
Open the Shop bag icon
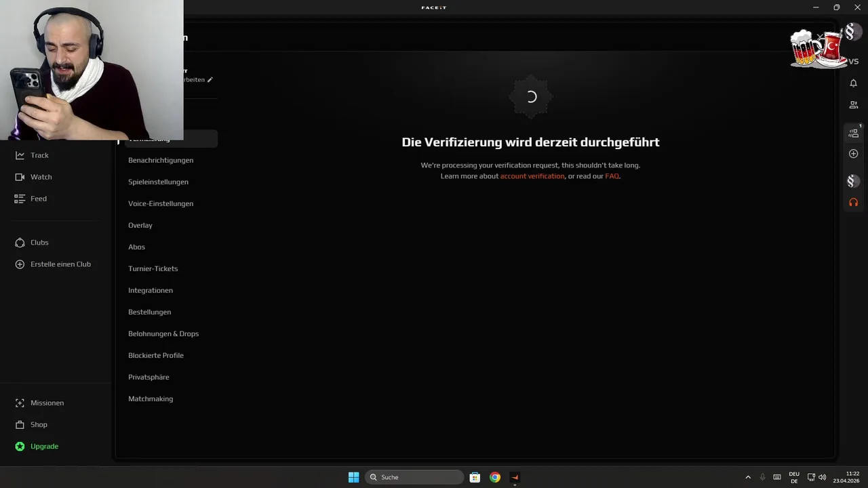tap(20, 424)
